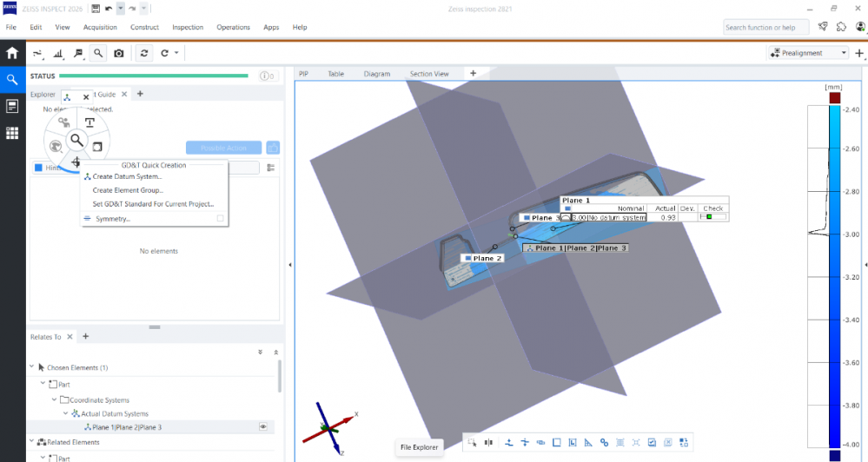Click the Home workspace icon

[x=12, y=53]
